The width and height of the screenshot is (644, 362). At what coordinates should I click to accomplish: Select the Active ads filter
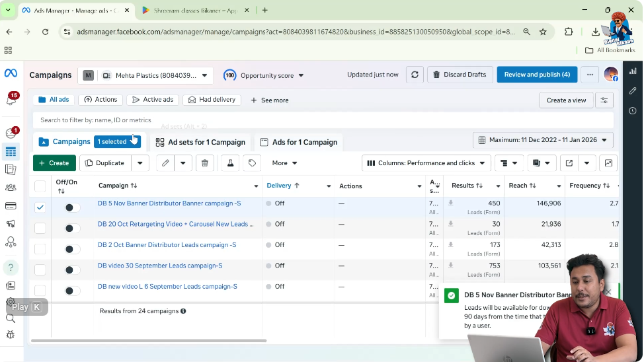(x=153, y=100)
